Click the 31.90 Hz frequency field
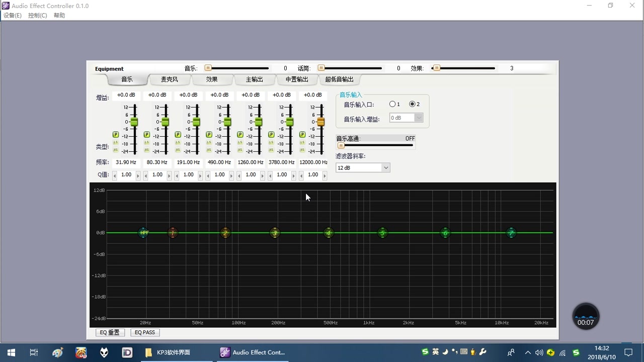 click(126, 162)
